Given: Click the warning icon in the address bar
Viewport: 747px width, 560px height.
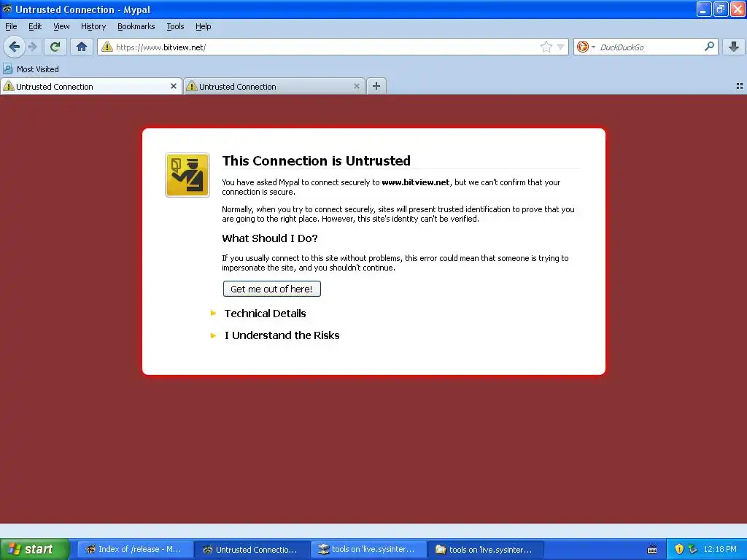Looking at the screenshot, I should (x=107, y=47).
